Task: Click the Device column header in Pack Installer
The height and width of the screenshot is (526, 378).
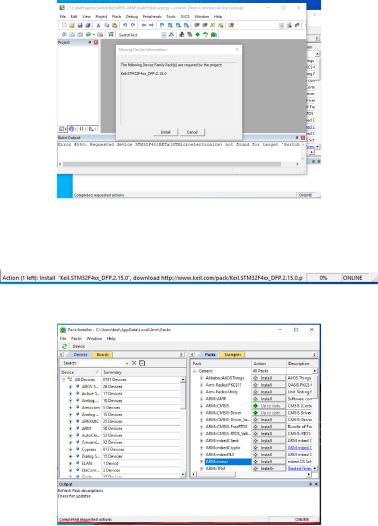Action: [x=80, y=372]
